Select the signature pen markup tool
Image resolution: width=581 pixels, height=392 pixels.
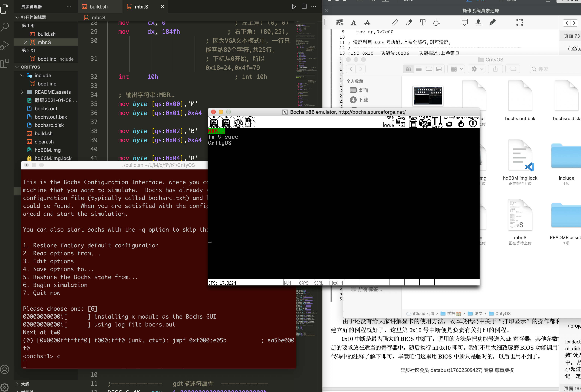(x=492, y=22)
